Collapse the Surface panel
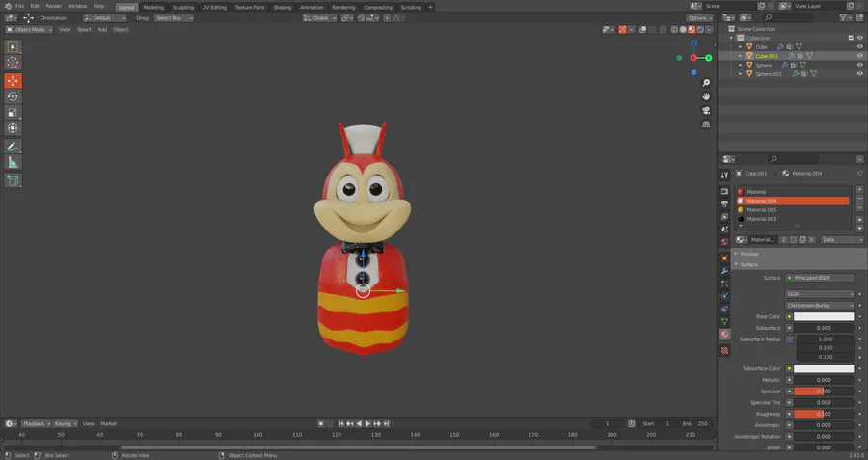 pyautogui.click(x=748, y=264)
